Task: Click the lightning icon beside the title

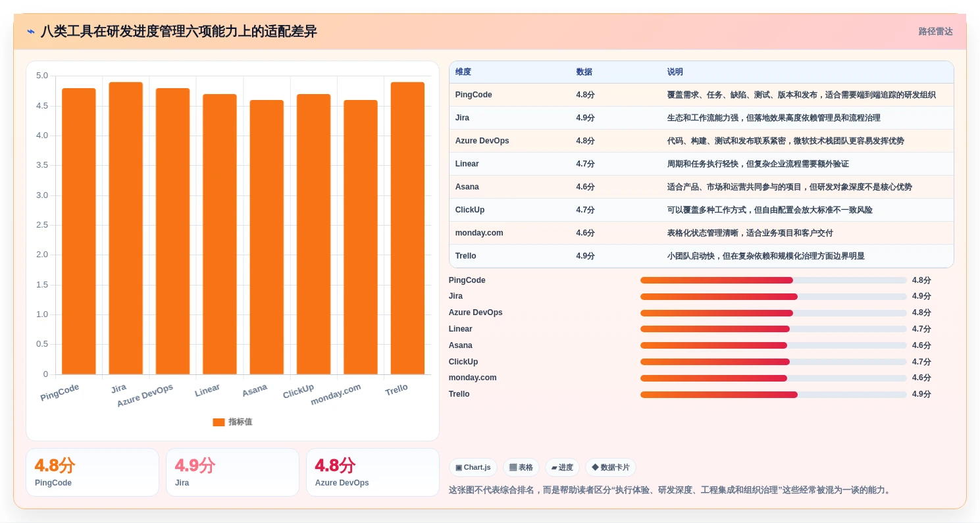Action: pos(31,32)
